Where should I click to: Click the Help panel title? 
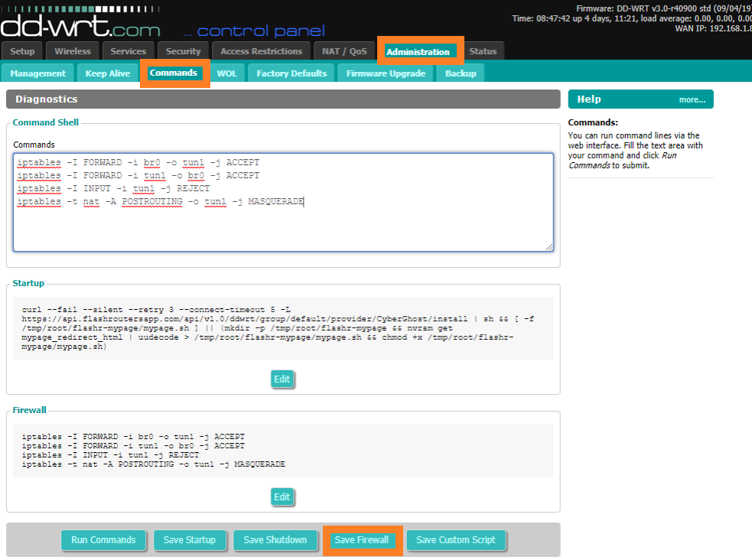tap(589, 99)
